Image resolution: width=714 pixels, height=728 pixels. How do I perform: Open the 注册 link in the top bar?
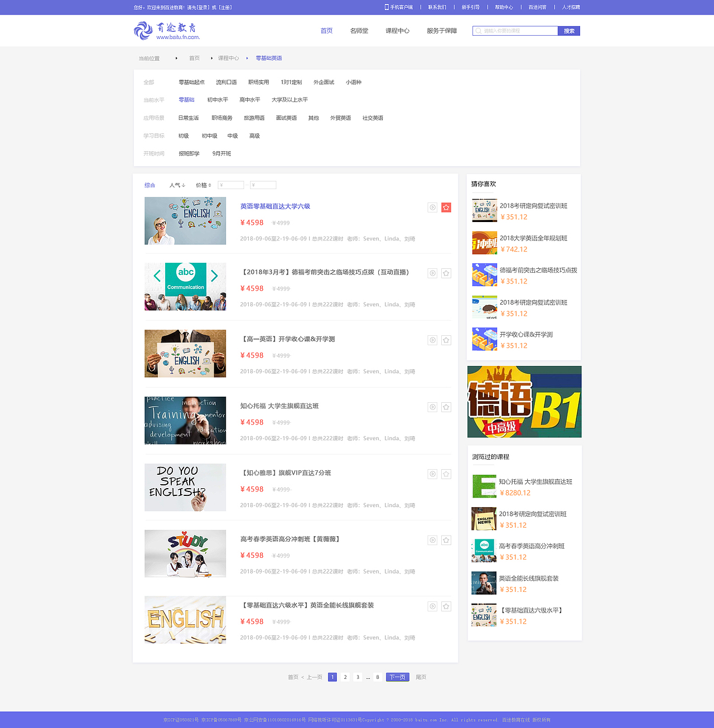tap(225, 7)
